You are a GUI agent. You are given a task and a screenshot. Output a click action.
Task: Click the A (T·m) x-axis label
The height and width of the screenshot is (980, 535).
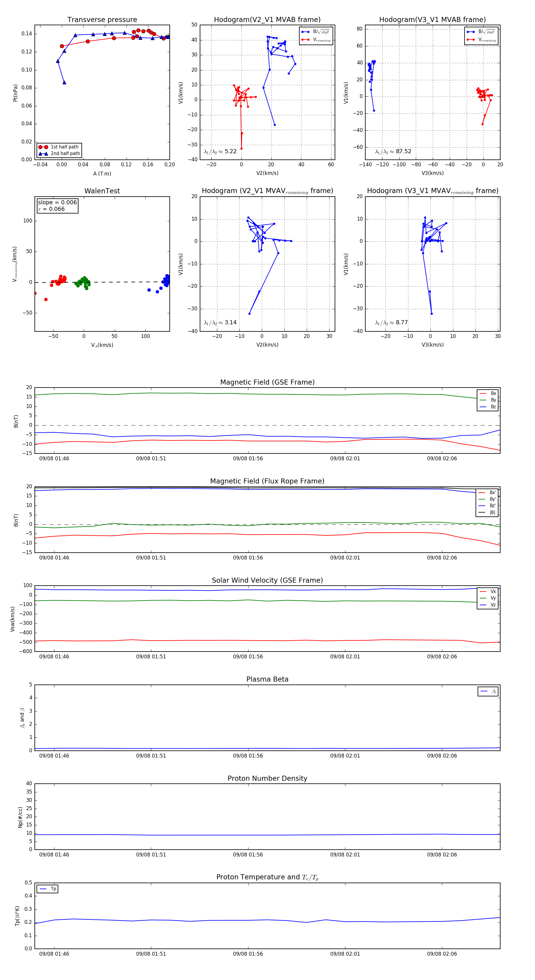102,174
